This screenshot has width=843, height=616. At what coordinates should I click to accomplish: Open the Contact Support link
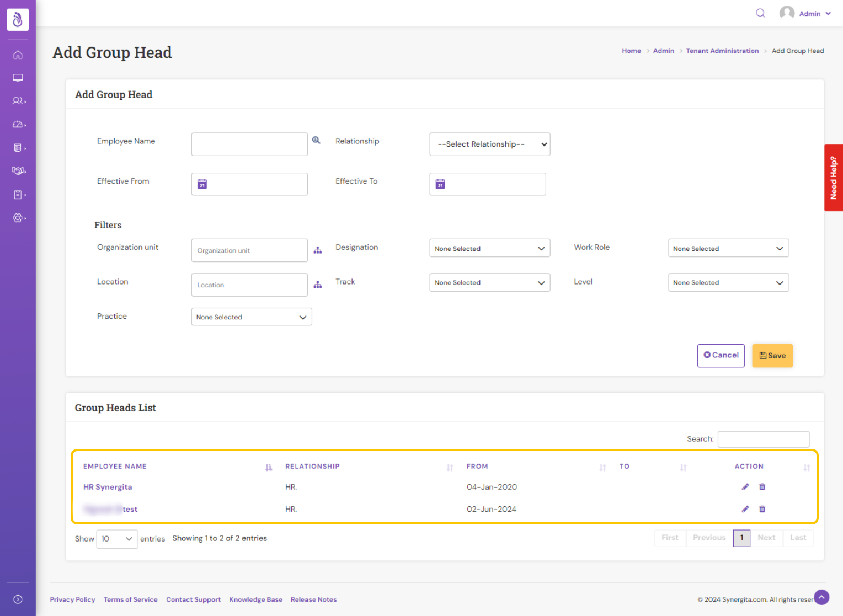[x=193, y=599]
